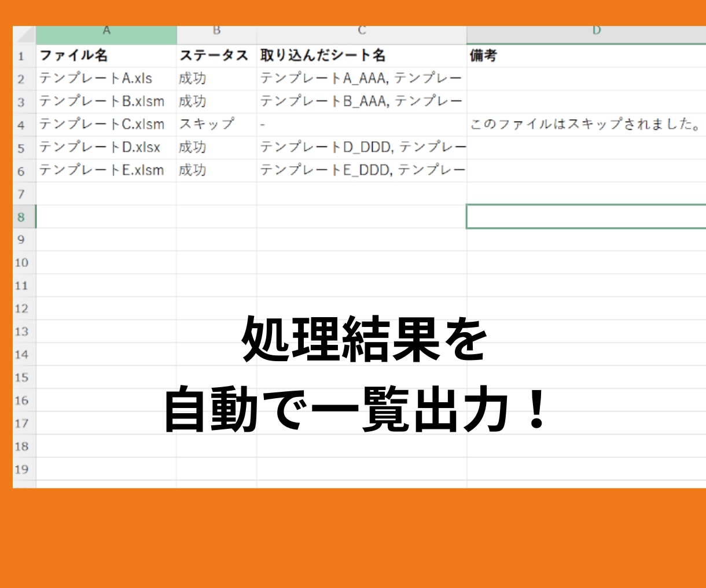
Task: Select row 2 header
Action: point(24,79)
